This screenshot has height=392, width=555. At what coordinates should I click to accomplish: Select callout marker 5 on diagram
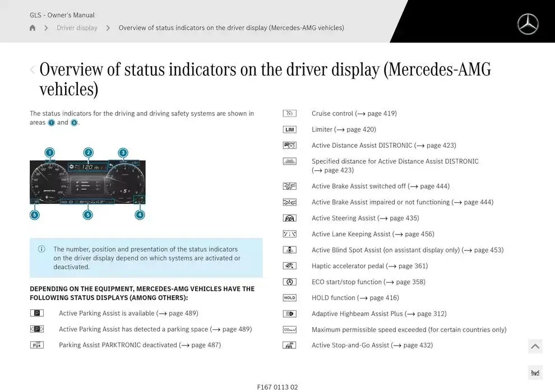pos(88,214)
